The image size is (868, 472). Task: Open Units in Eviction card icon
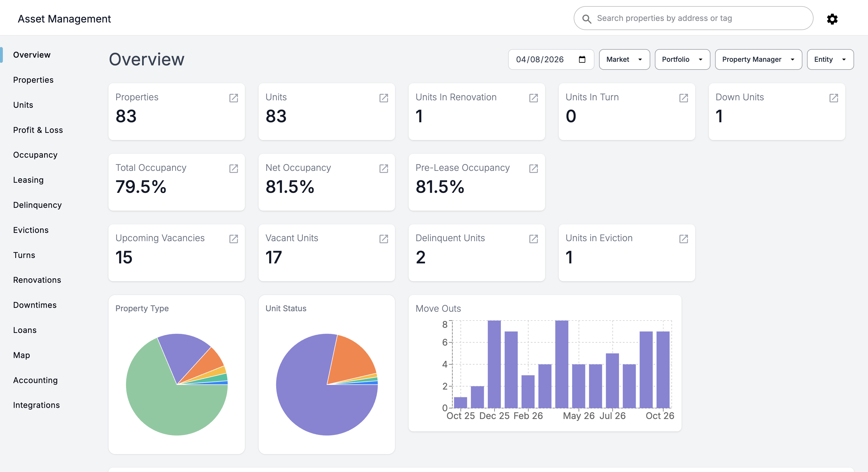[x=683, y=239]
